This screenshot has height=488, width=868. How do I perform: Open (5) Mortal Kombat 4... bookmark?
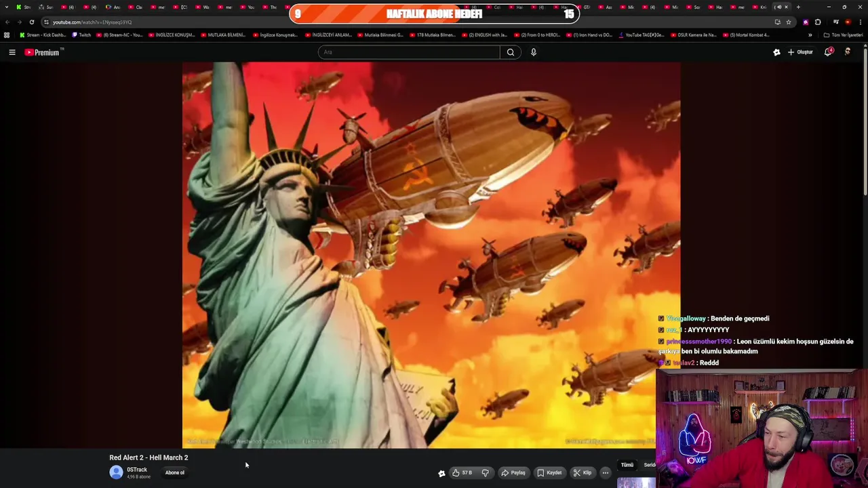(x=746, y=35)
